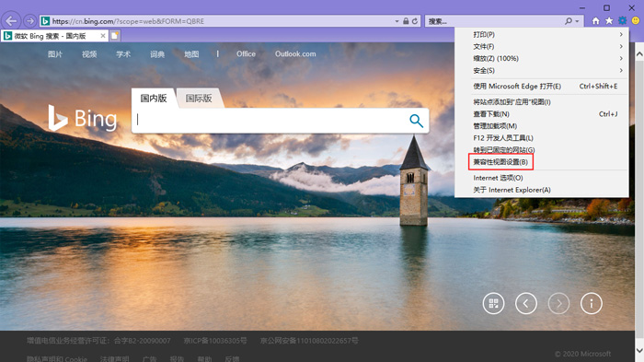The width and height of the screenshot is (644, 362).
Task: Click the browser Back arrow button
Action: (x=11, y=20)
